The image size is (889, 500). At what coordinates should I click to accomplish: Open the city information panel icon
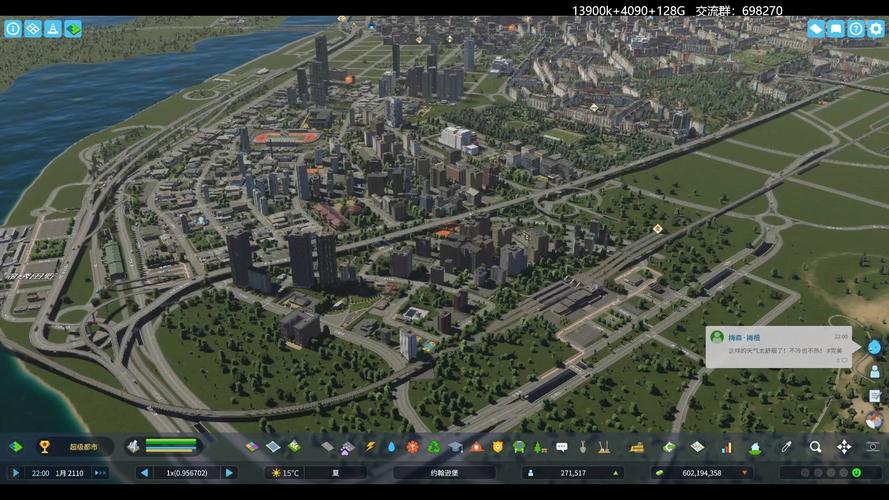(x=13, y=28)
